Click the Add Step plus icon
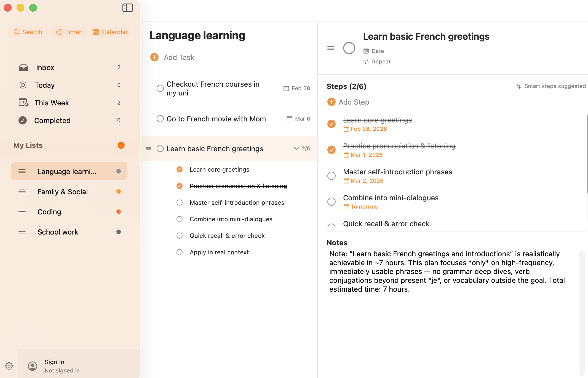588x378 pixels. click(x=331, y=102)
